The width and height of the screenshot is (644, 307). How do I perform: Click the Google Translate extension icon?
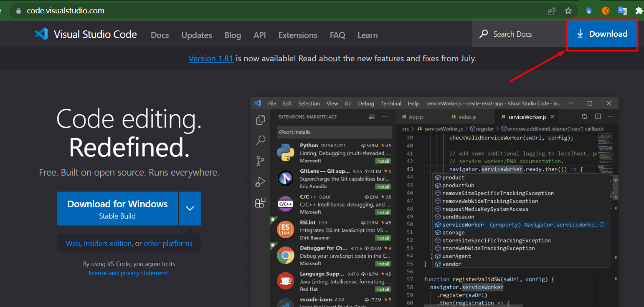622,11
